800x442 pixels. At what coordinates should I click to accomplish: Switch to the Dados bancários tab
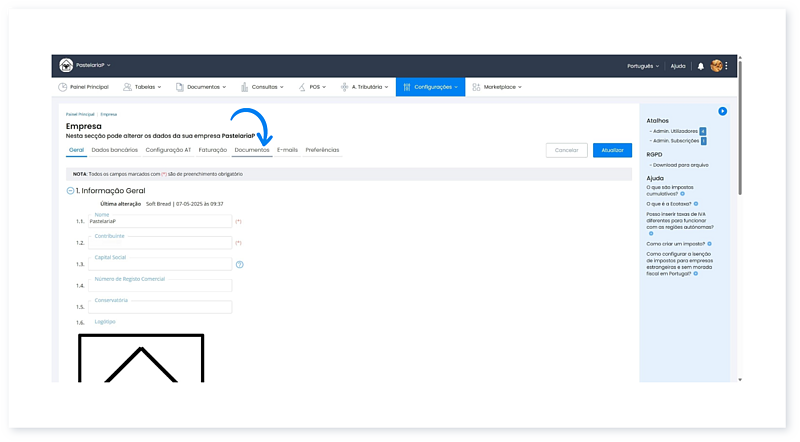click(114, 150)
